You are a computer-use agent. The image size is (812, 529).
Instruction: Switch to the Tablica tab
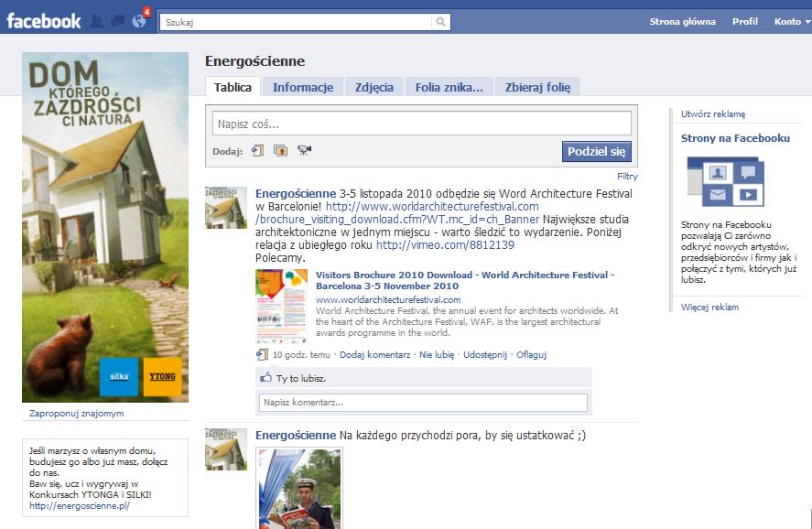pyautogui.click(x=233, y=87)
